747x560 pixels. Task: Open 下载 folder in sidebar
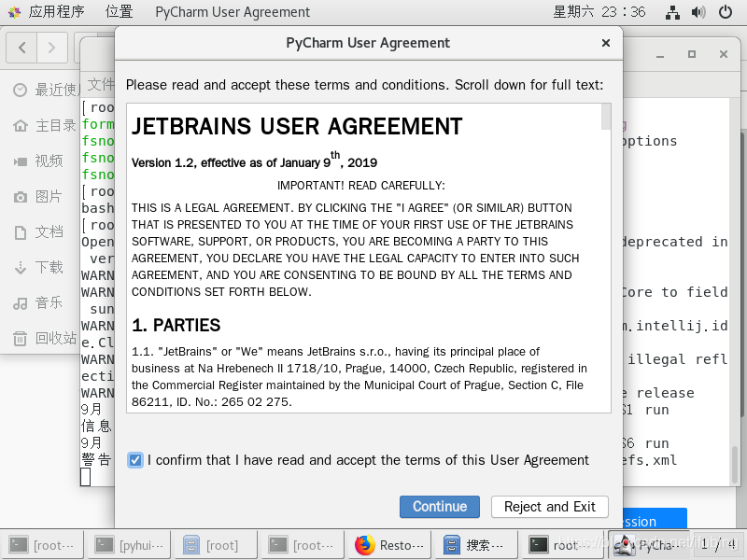[49, 267]
